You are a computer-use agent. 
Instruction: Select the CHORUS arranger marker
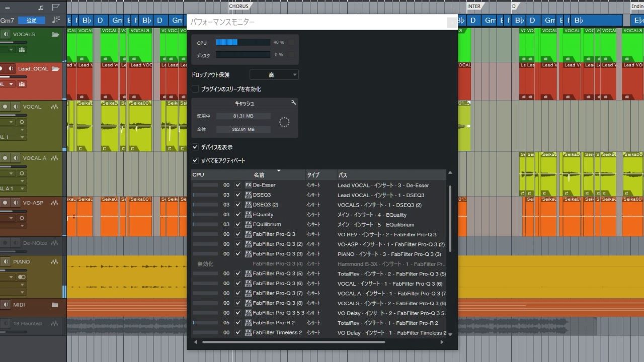[x=239, y=7]
